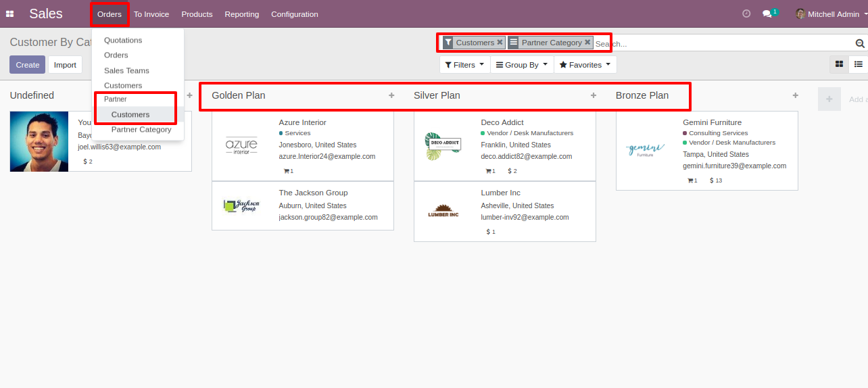Click joel.willis63@example.com email text
The width and height of the screenshot is (868, 388).
tap(120, 147)
